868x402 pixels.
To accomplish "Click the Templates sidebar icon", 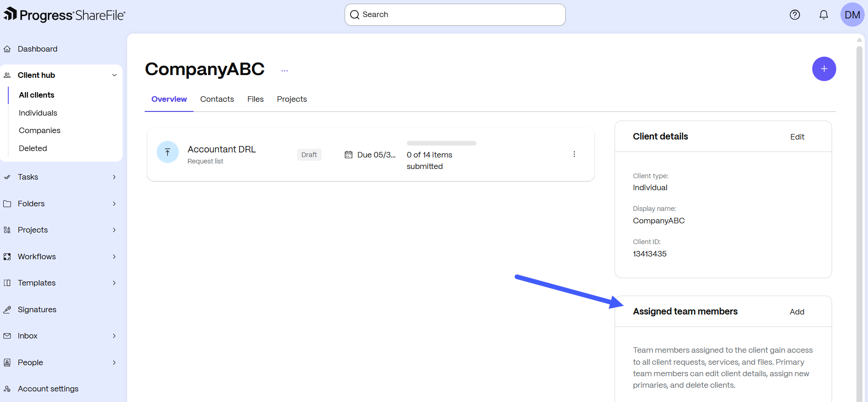I will click(7, 283).
